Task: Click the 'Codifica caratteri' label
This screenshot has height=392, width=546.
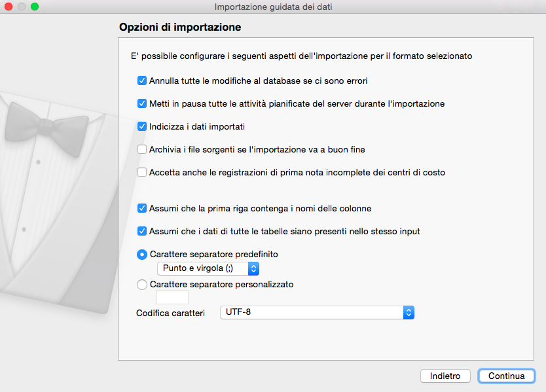Action: pos(170,313)
